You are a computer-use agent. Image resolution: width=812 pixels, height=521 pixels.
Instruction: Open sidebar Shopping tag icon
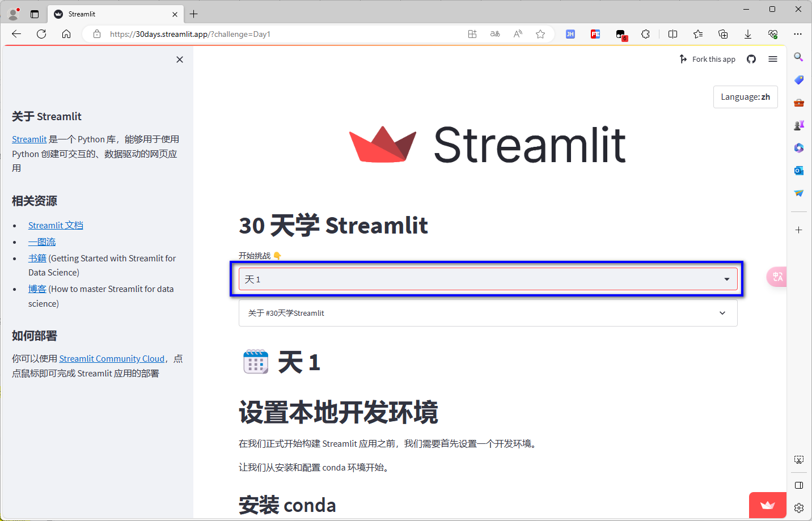(x=799, y=80)
